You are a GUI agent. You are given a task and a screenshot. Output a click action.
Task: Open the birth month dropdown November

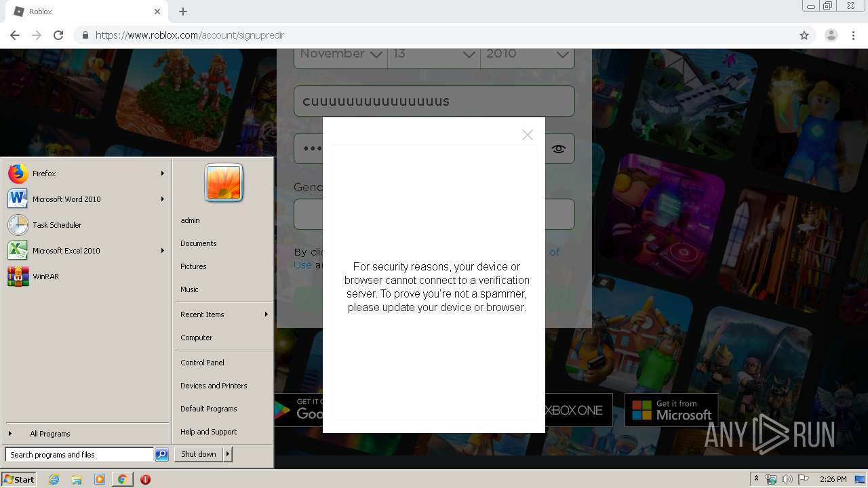340,54
